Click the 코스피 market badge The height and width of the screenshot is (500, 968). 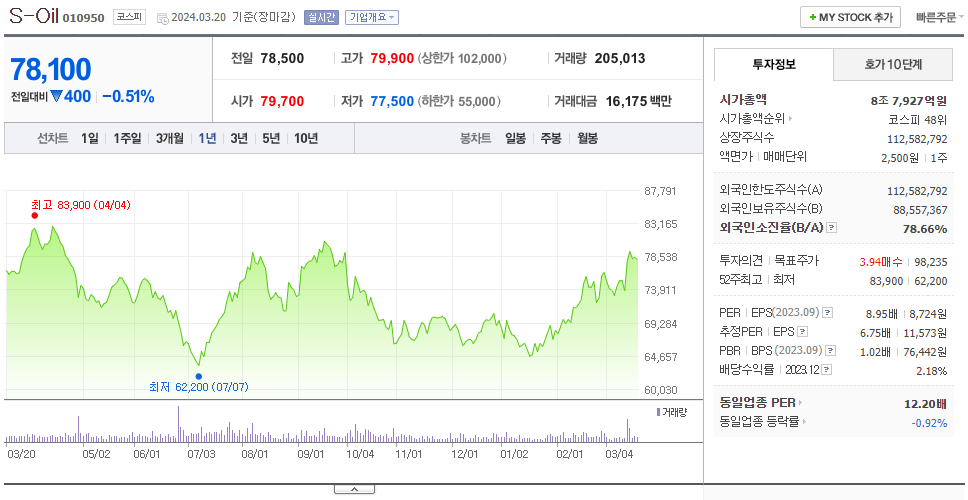(x=129, y=17)
